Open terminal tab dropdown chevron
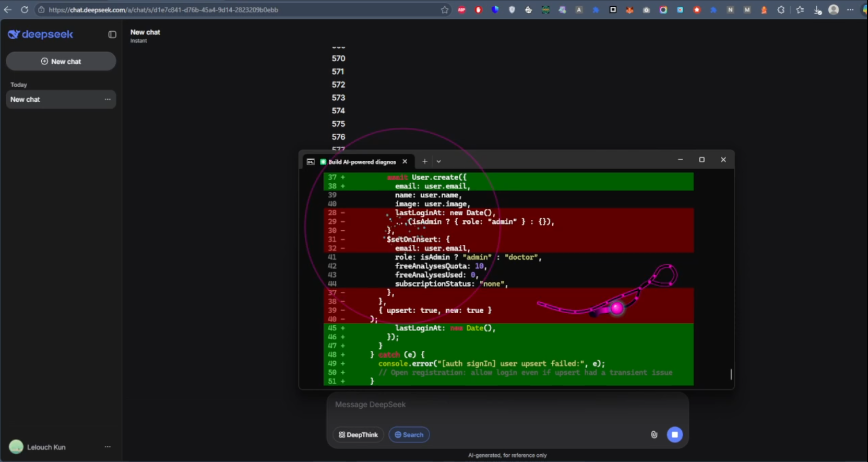This screenshot has width=868, height=462. (x=439, y=161)
